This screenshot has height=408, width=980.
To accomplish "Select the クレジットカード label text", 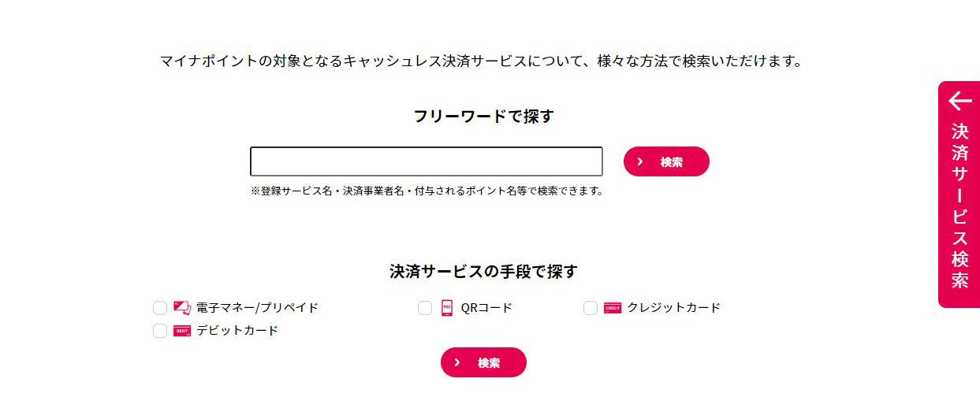I will 673,308.
